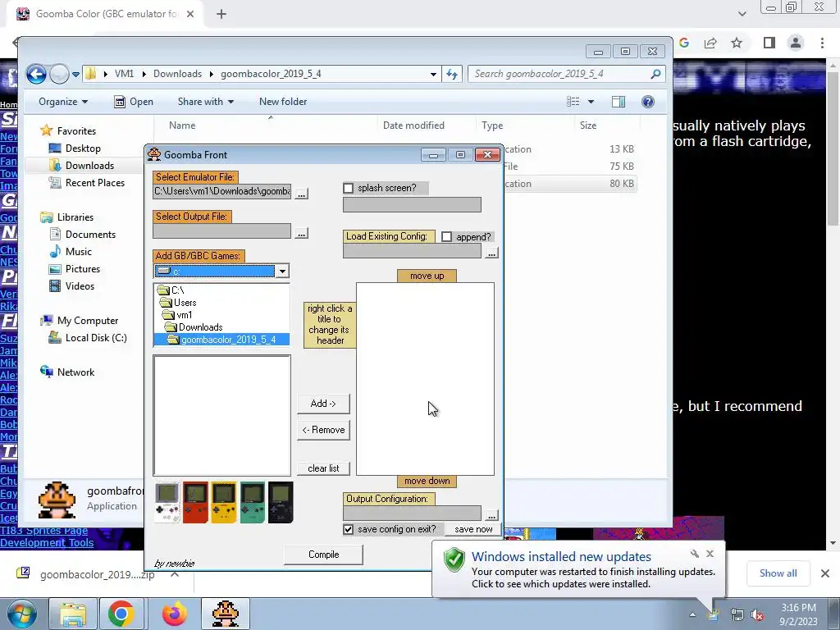Click VM1 in Explorer breadcrumb path
840x630 pixels.
click(x=125, y=74)
